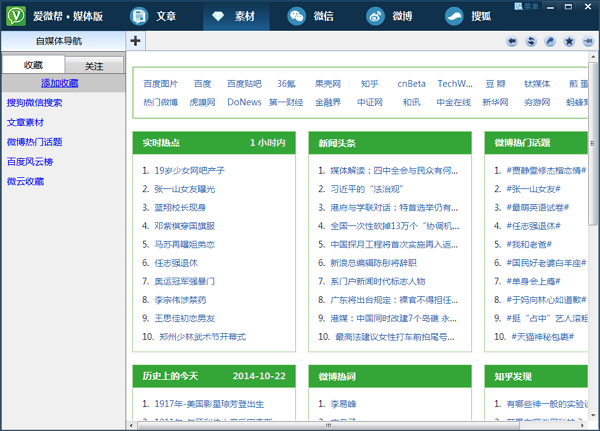Open hot topic 郑州少林武术节开幕式
The height and width of the screenshot is (431, 600).
[x=202, y=337]
